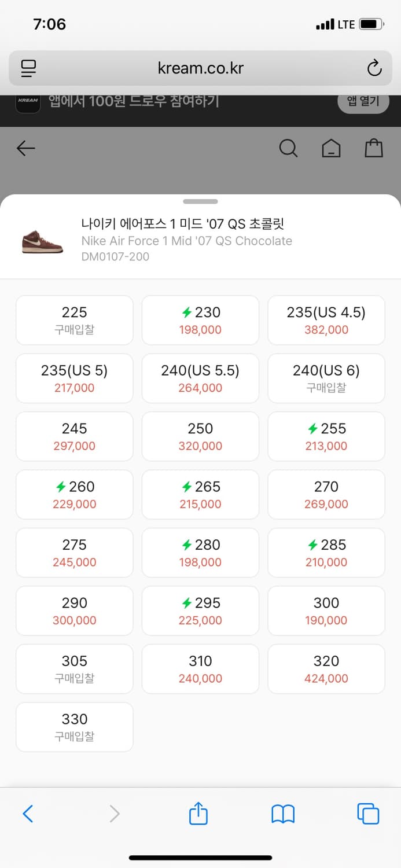
Task: Open Safari reader/page settings icon
Action: pyautogui.click(x=28, y=68)
